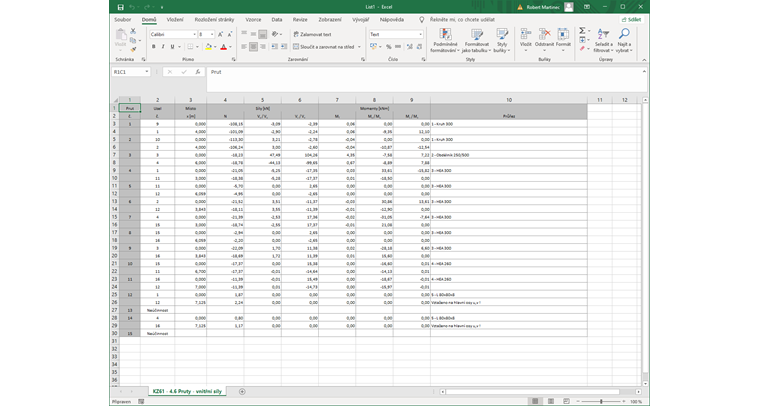
Task: Apply the percent style icon
Action: click(x=388, y=47)
